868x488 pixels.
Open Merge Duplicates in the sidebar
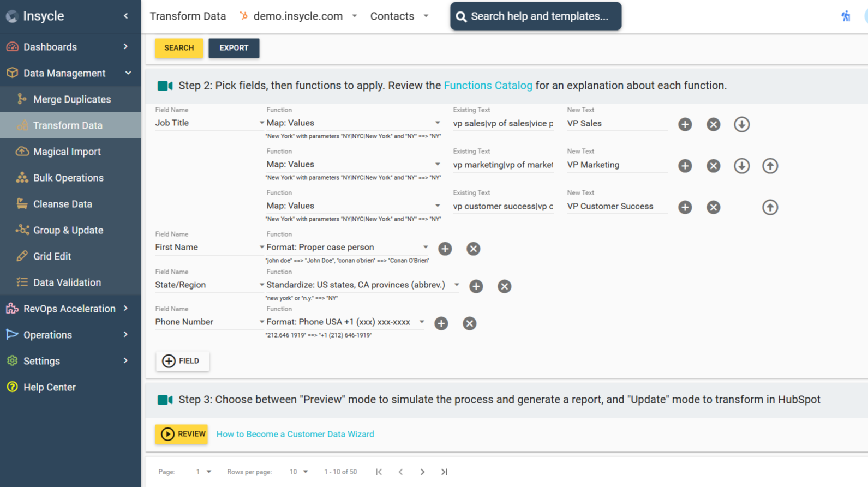tap(71, 99)
